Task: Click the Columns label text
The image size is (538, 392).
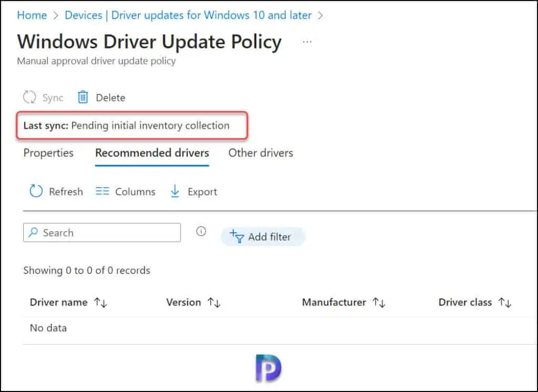Action: click(135, 192)
